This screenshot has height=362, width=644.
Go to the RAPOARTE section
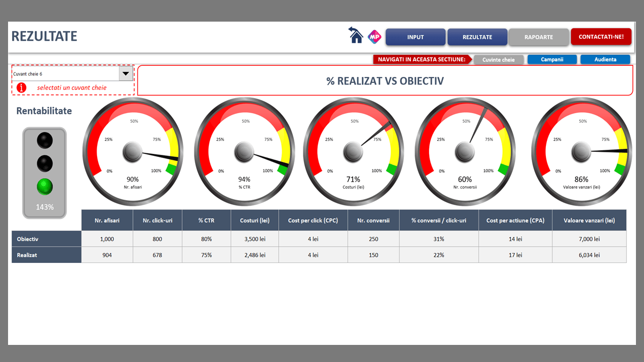coord(539,37)
